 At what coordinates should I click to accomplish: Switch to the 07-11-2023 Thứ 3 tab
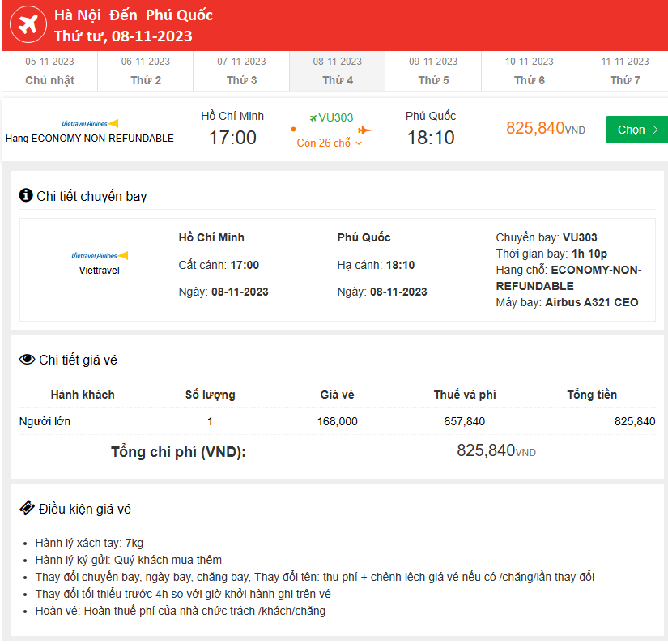tap(241, 70)
